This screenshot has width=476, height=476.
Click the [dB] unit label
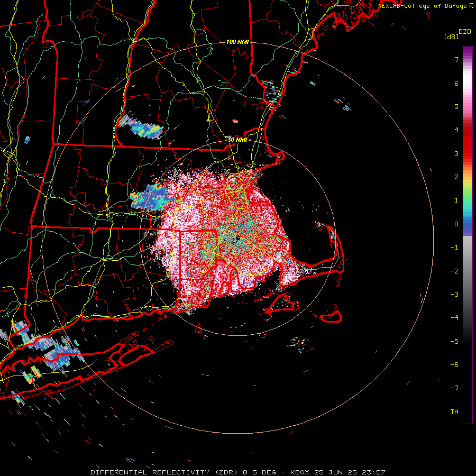(451, 37)
